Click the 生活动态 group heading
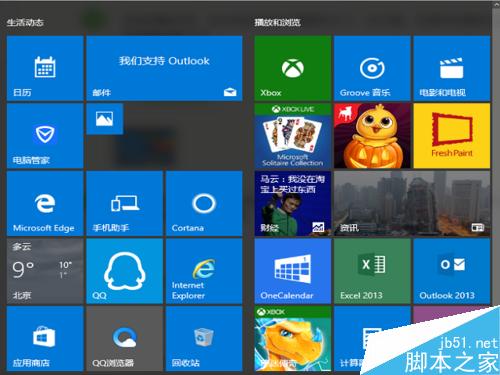 click(25, 23)
